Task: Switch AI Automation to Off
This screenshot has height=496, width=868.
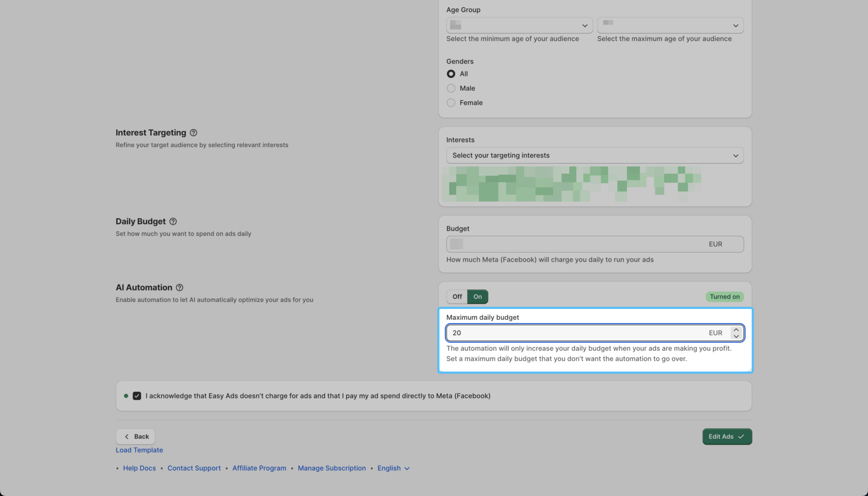Action: [x=457, y=297]
